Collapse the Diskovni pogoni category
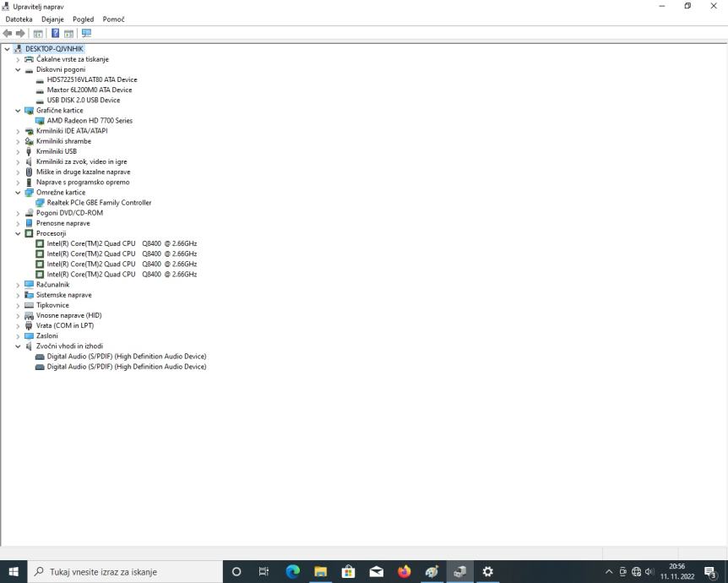Image resolution: width=728 pixels, height=583 pixels. pyautogui.click(x=18, y=70)
